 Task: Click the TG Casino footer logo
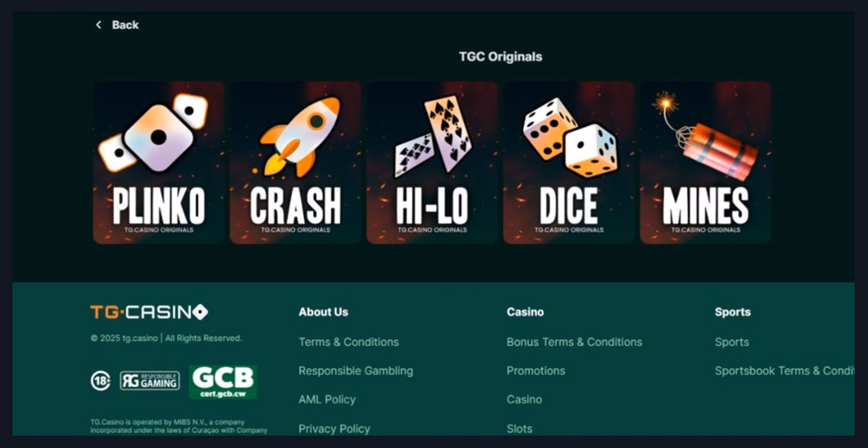149,312
